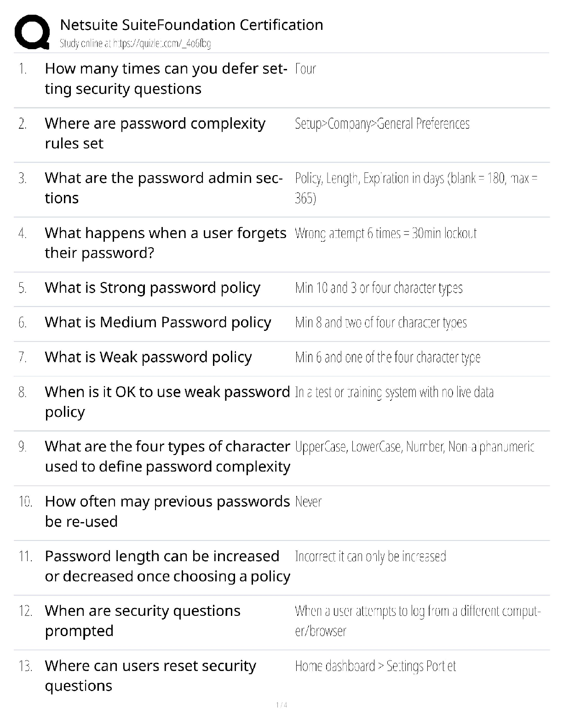Click the Netsuite SuiteFoundation Certification title
This screenshot has height=728, width=563.
(x=191, y=25)
